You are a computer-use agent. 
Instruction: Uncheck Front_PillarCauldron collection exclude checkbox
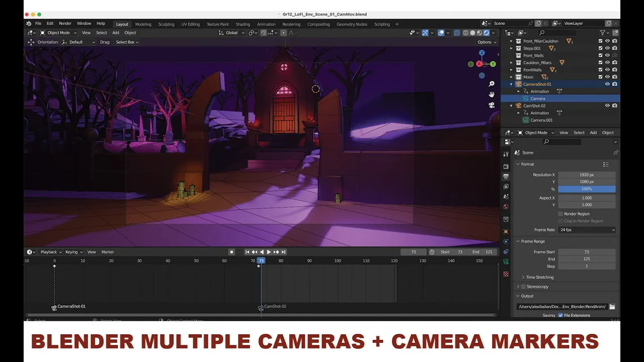pyautogui.click(x=600, y=41)
